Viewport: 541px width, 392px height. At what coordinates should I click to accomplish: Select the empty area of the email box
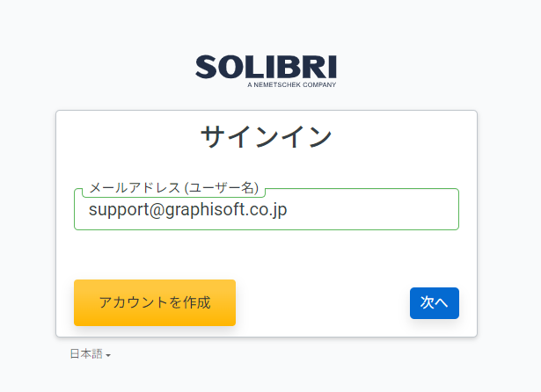[x=373, y=209]
